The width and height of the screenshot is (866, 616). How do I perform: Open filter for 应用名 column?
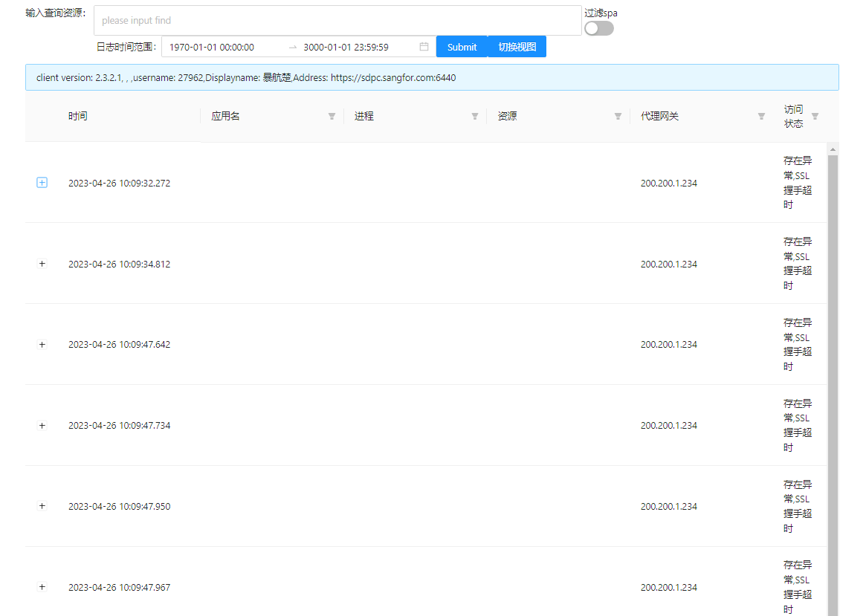[x=332, y=117]
